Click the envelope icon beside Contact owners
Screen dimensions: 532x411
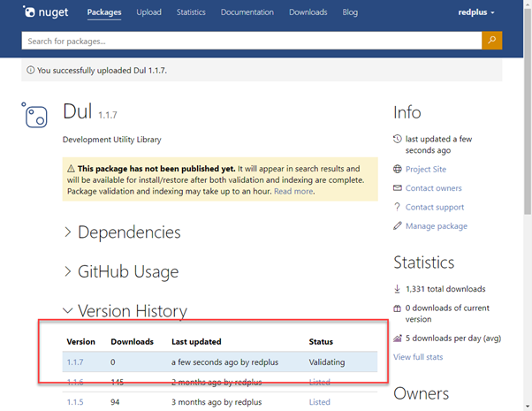[398, 188]
